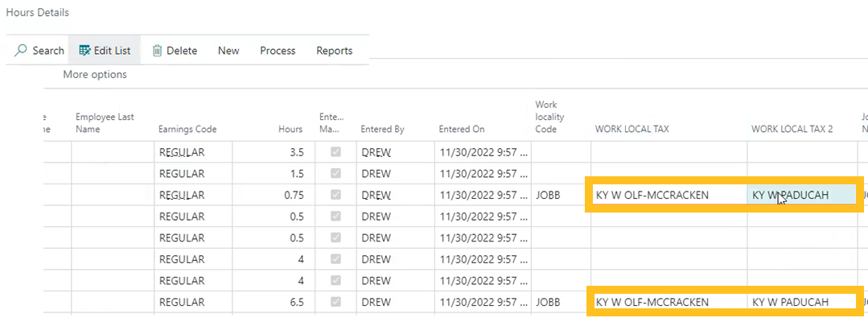The height and width of the screenshot is (322, 868).
Task: Click the Search magnifier icon
Action: [x=22, y=51]
